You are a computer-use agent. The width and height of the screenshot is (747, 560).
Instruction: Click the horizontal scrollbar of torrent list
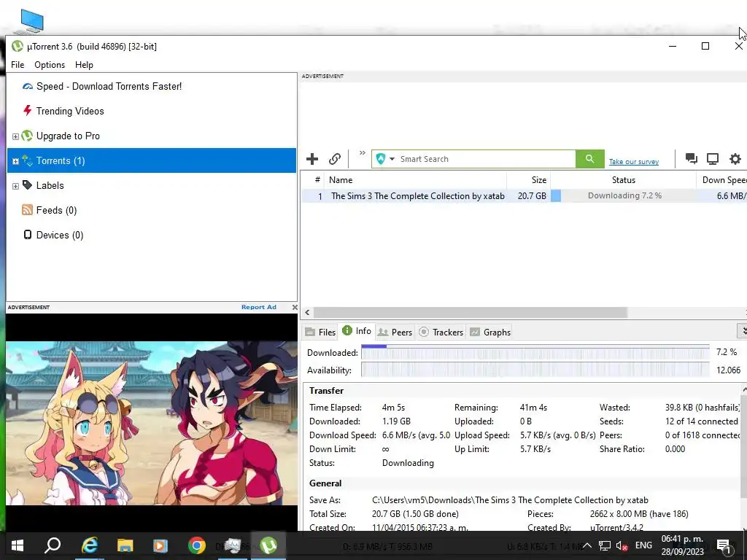click(x=471, y=312)
